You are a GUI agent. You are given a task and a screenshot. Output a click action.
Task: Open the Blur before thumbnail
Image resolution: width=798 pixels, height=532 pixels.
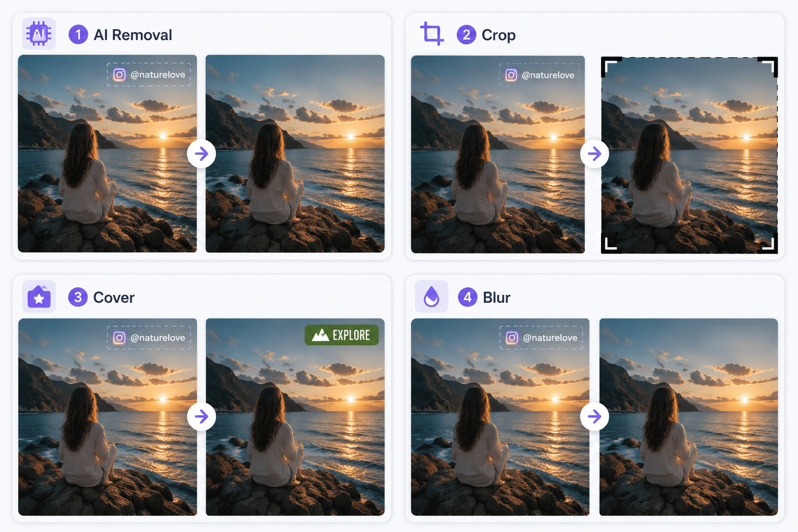(x=500, y=417)
